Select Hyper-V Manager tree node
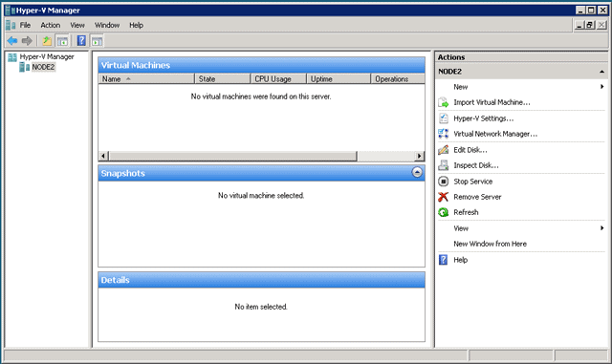This screenshot has width=612, height=364. [x=47, y=57]
